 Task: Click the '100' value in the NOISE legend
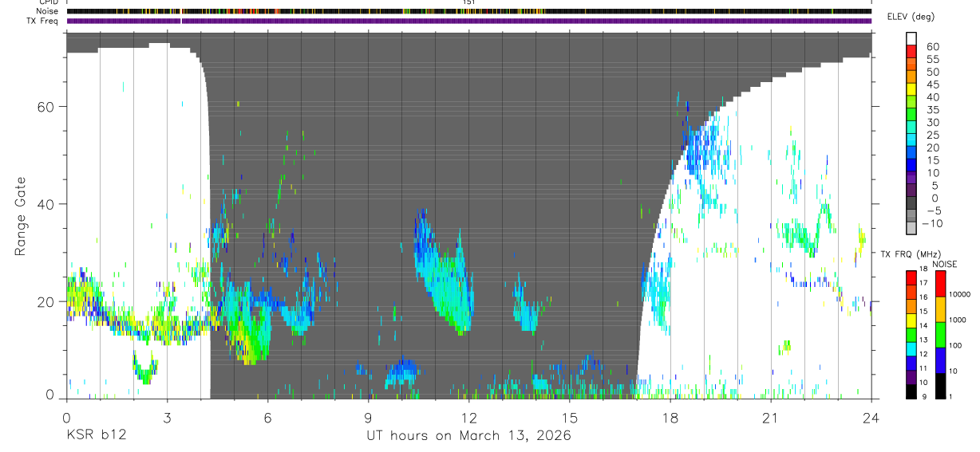coord(956,345)
